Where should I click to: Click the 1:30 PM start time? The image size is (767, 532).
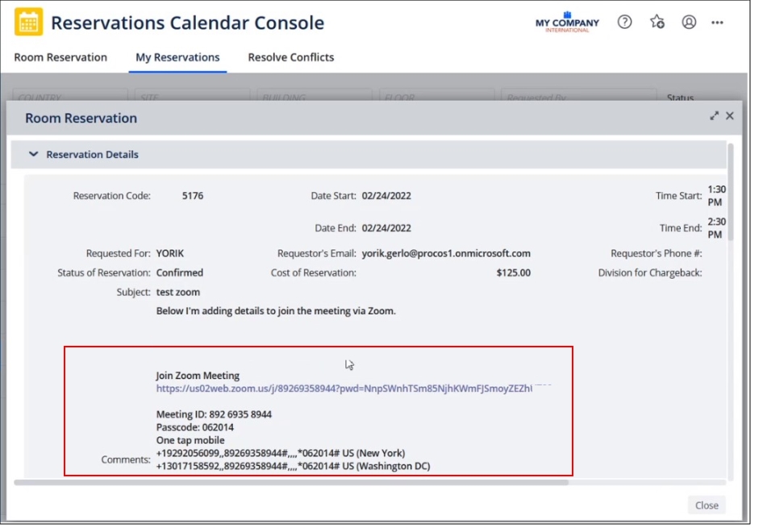[x=717, y=196]
